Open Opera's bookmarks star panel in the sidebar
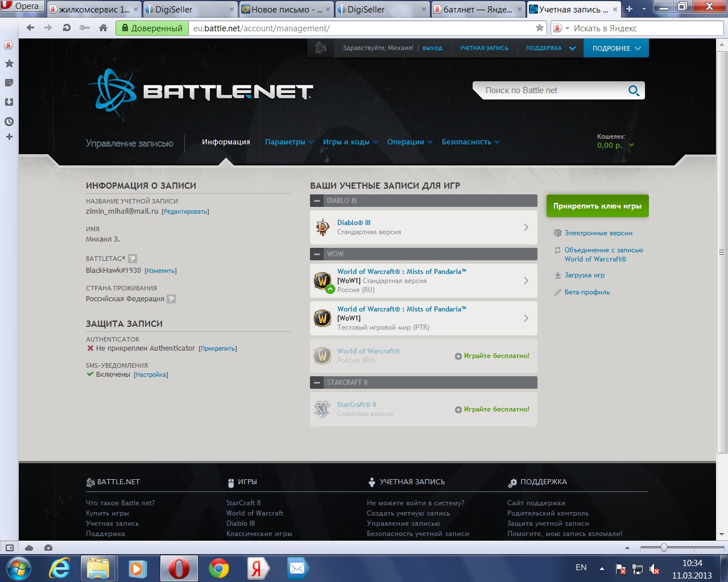Screen dimensions: 728x582 (9, 64)
